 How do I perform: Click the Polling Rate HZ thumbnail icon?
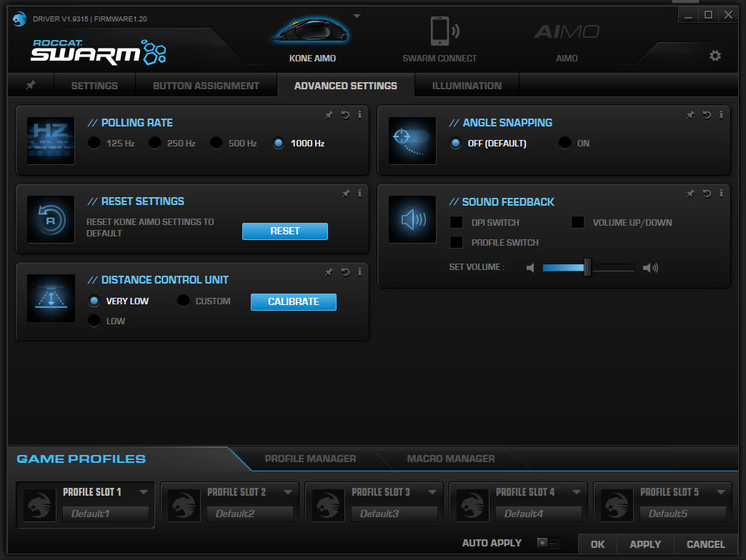pyautogui.click(x=51, y=141)
